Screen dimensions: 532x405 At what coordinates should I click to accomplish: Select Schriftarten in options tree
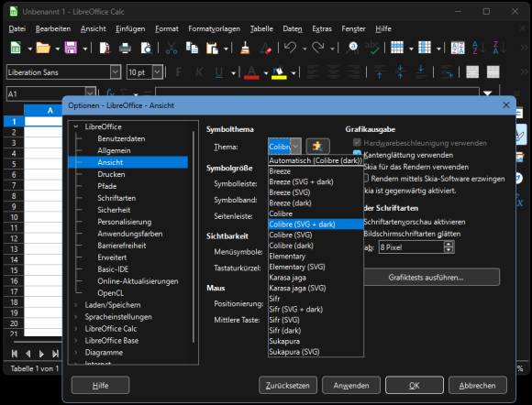[x=116, y=198]
